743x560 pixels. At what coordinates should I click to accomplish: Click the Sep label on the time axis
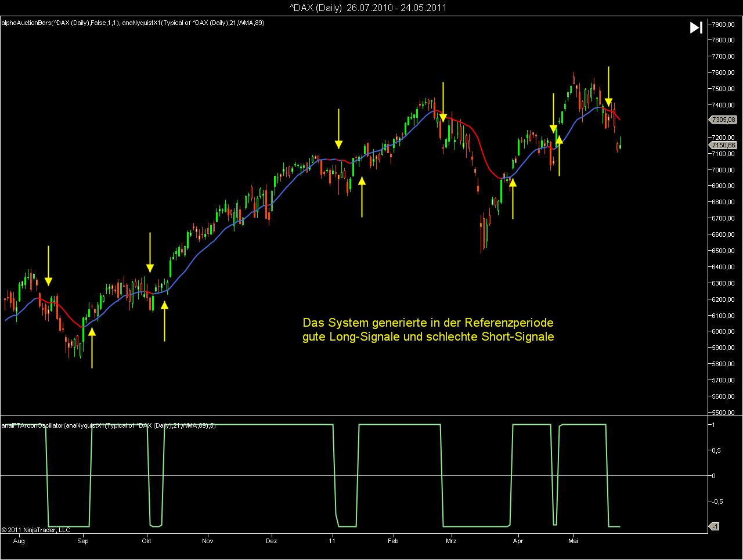coord(83,541)
